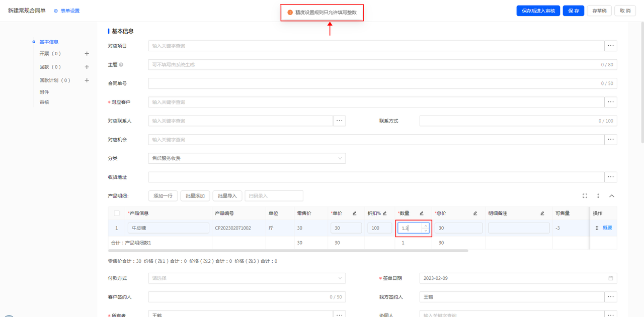Tick the select-all checkbox in the table header
The image size is (644, 317).
117,214
